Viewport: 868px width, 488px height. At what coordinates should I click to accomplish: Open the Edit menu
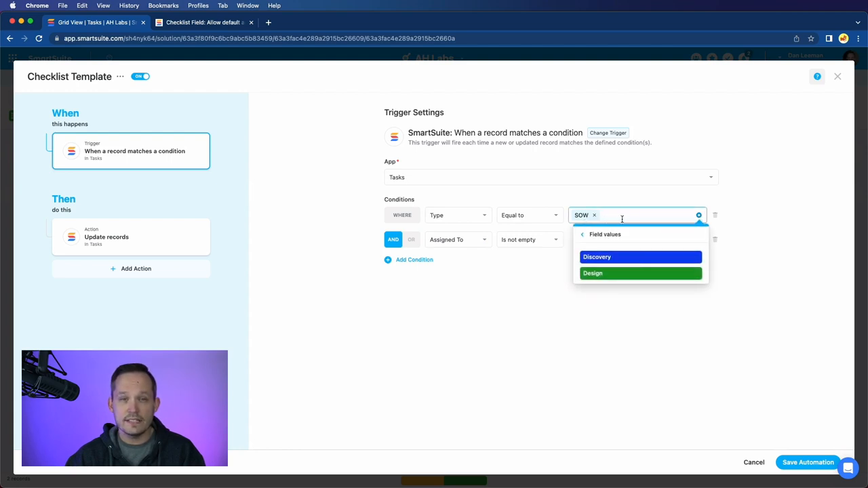82,5
